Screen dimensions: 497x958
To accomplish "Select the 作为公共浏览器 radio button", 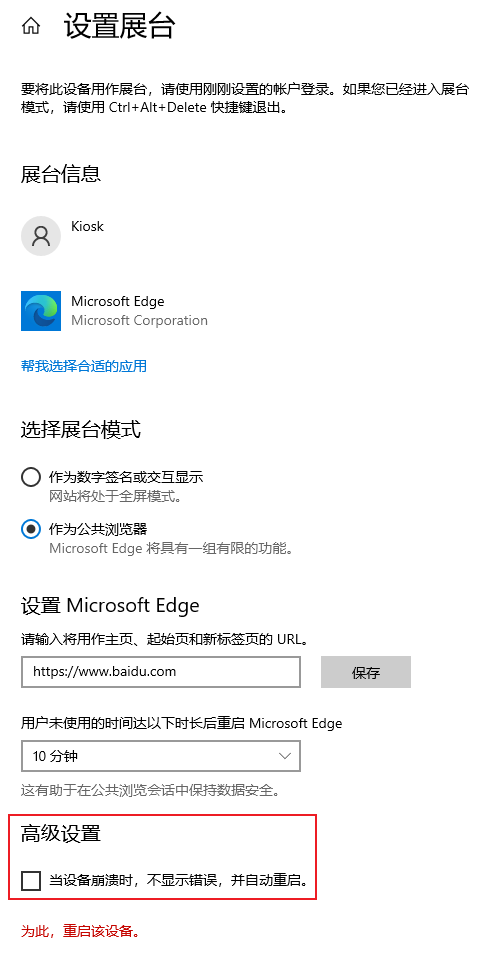I will (x=31, y=528).
